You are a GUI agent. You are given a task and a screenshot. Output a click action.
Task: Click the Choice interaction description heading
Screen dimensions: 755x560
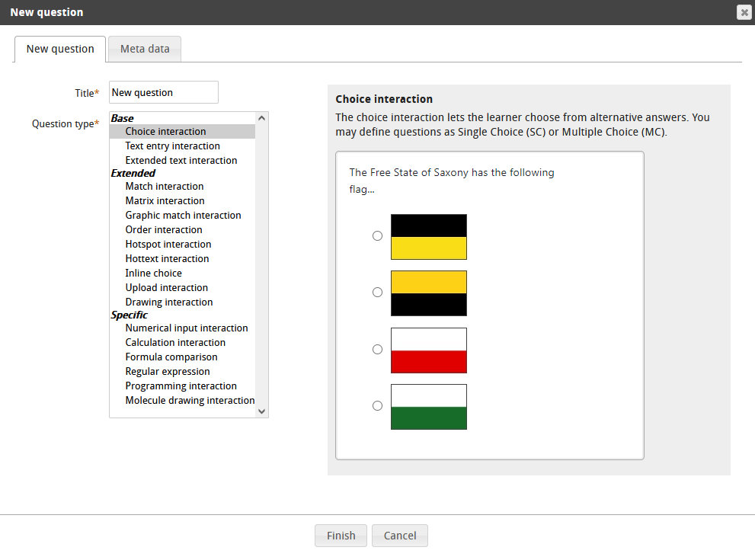tap(384, 99)
